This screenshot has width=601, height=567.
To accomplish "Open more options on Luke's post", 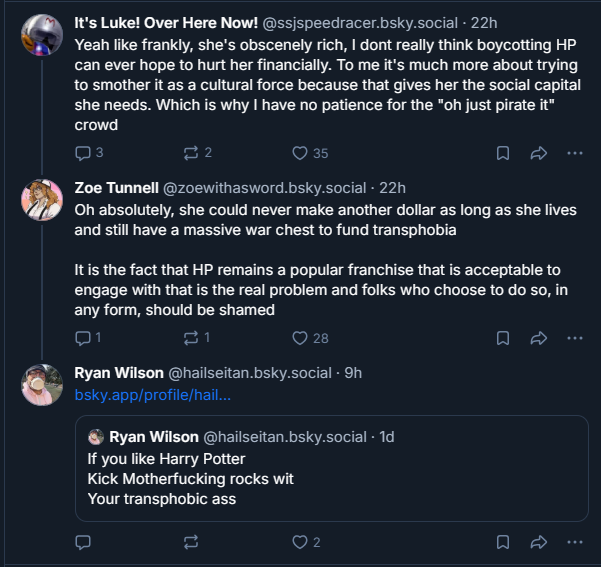I will [x=575, y=153].
